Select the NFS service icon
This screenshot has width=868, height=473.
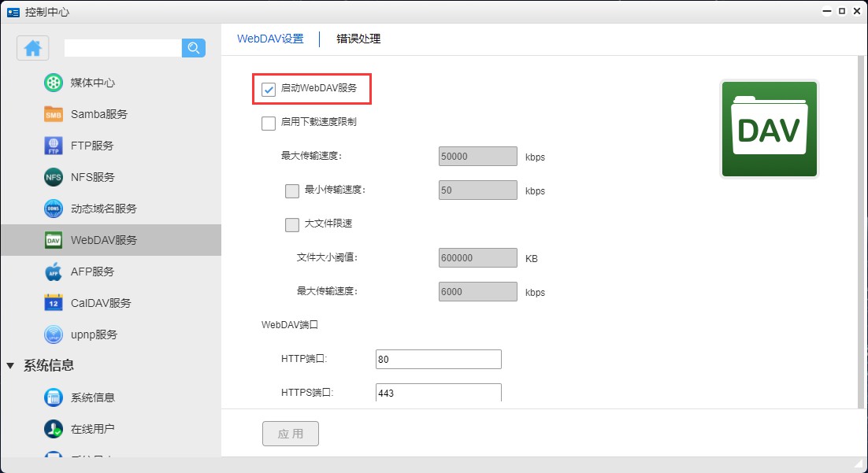(x=53, y=177)
